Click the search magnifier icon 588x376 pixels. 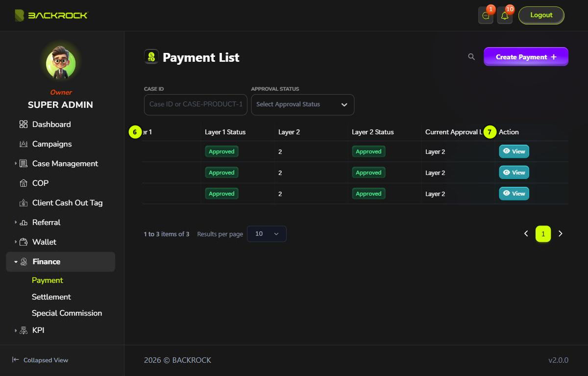click(471, 57)
